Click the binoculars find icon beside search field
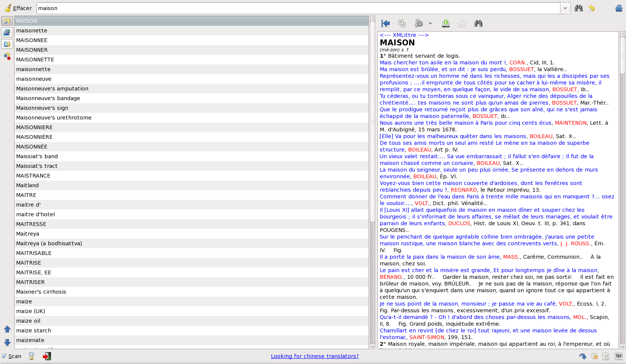 point(579,8)
